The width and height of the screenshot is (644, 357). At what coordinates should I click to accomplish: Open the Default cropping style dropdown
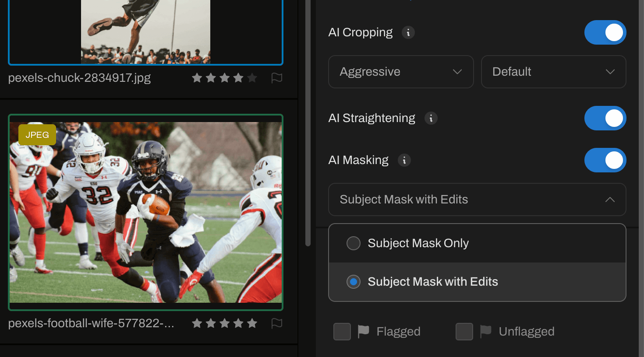553,72
